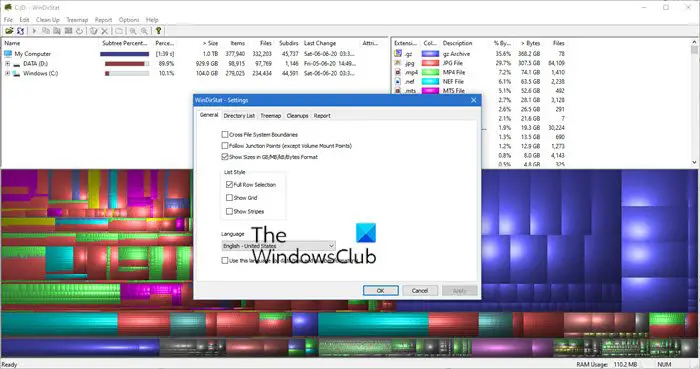Click the Explorer Here toolbar icon
The width and height of the screenshot is (700, 369).
pos(57,31)
